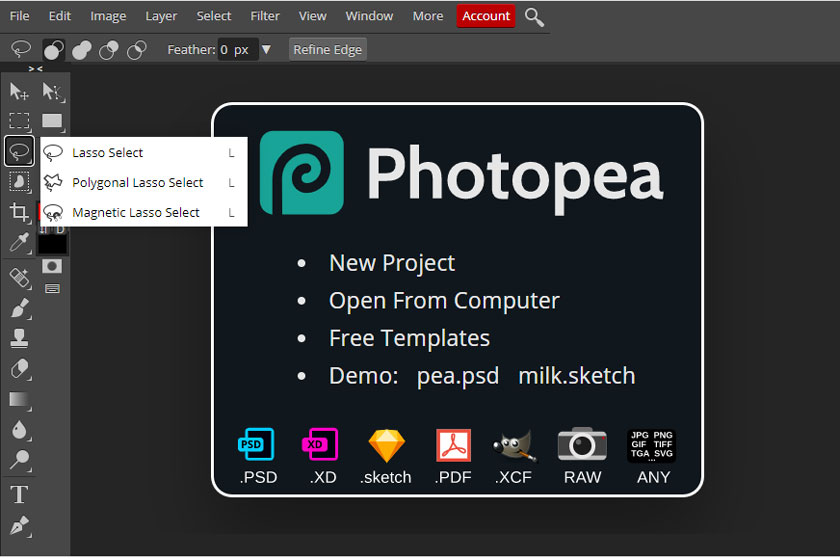Click the .PDF format icon
The width and height of the screenshot is (840, 560).
pyautogui.click(x=453, y=445)
